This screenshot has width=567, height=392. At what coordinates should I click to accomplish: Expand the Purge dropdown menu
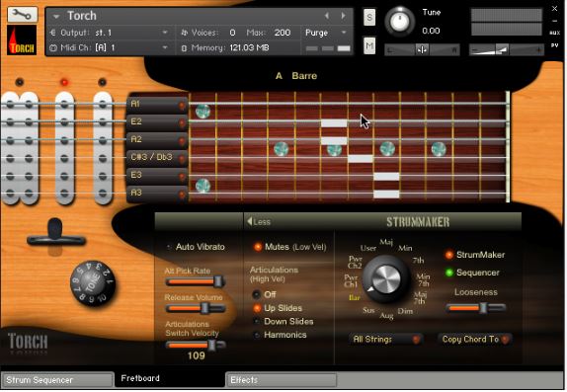[326, 33]
